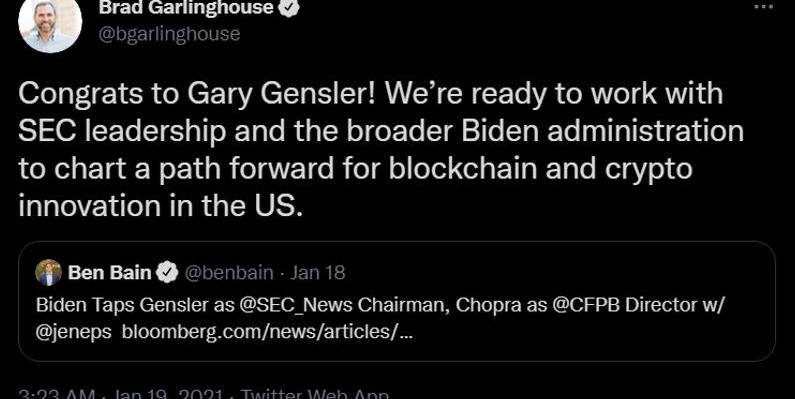795x399 pixels.
Task: Click the Ben Bain name in quote
Action: (110, 273)
